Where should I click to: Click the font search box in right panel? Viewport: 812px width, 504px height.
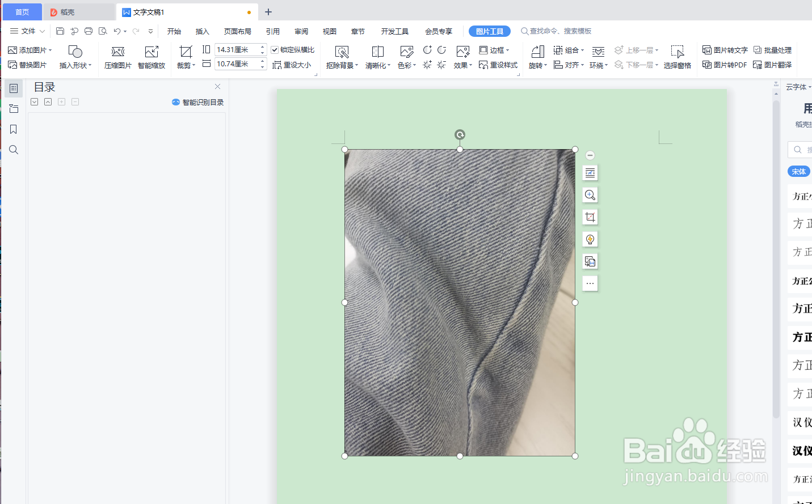coord(800,150)
